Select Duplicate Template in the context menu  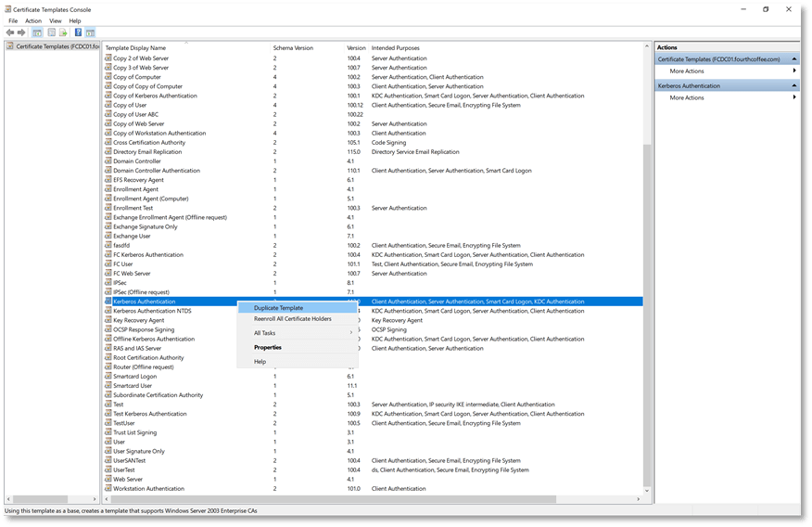pyautogui.click(x=278, y=308)
